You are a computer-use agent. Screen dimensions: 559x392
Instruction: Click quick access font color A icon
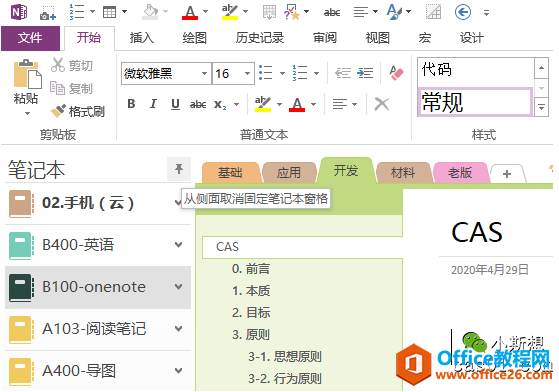click(x=190, y=12)
